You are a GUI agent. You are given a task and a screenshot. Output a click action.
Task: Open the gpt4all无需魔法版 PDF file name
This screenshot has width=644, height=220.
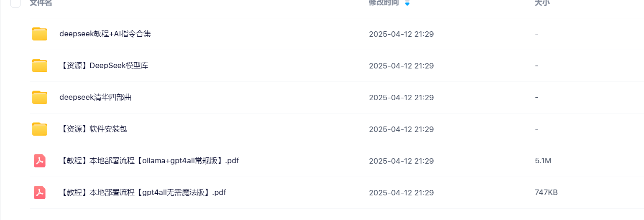click(143, 192)
